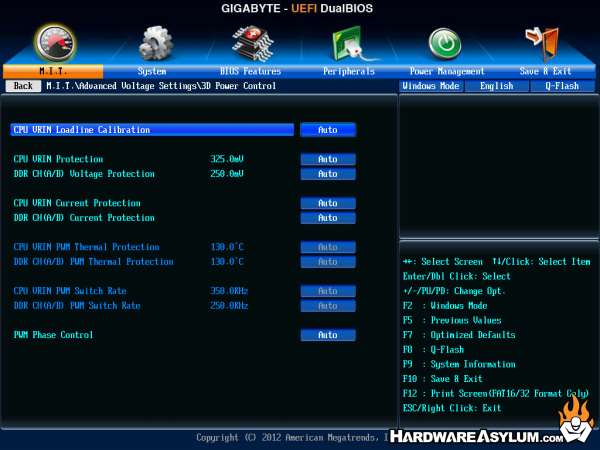Click the M.I.T. speedometer icon
The width and height of the screenshot is (600, 450).
click(56, 43)
